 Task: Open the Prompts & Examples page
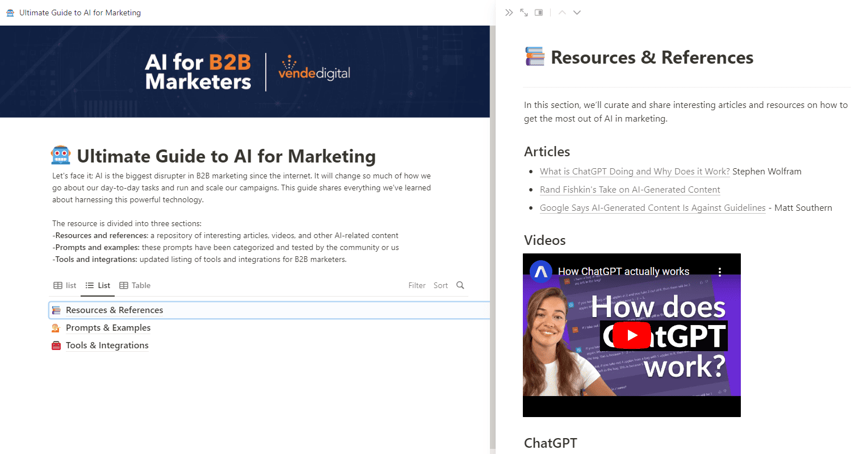[108, 328]
